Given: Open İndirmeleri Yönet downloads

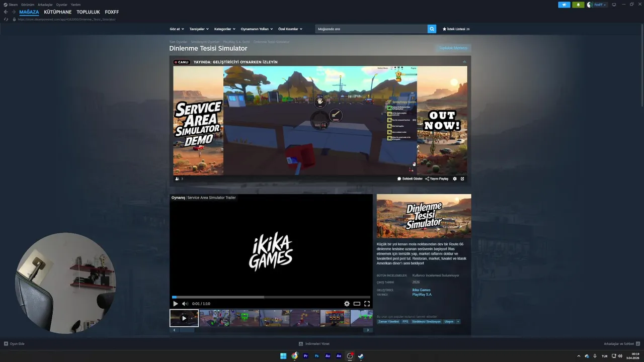Looking at the screenshot, I should [x=314, y=344].
